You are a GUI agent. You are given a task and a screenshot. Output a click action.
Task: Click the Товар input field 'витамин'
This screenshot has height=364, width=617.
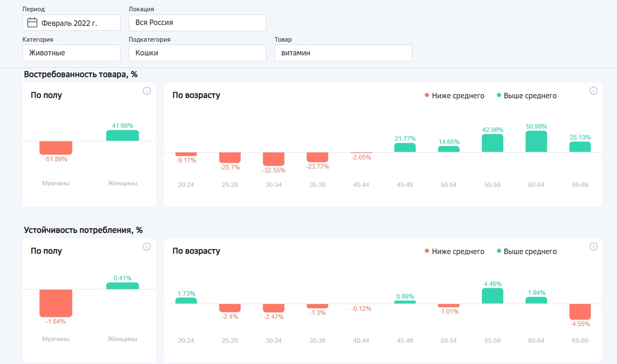pos(343,53)
